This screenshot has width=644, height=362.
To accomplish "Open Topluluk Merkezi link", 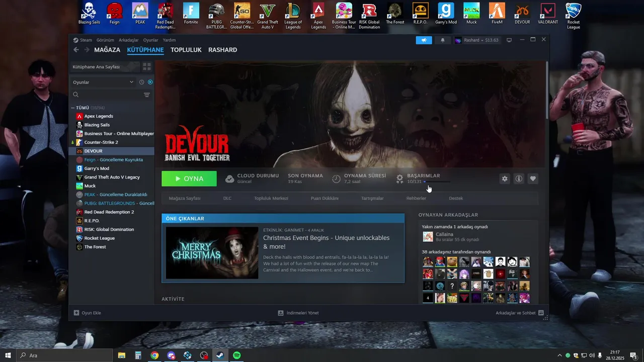I will 271,198.
